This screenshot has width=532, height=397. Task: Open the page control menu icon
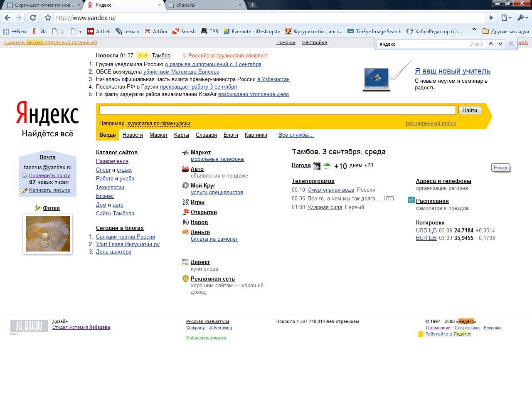click(x=506, y=17)
